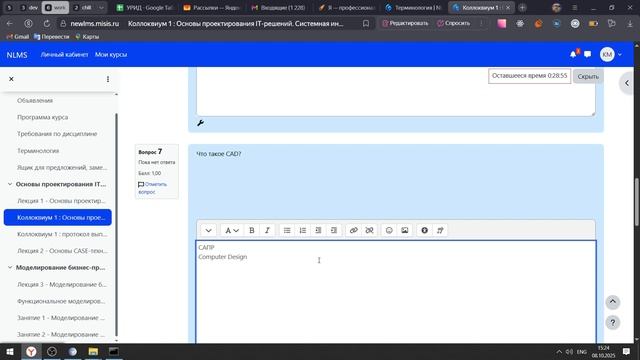Apply italic formatting in the editor

point(267,230)
